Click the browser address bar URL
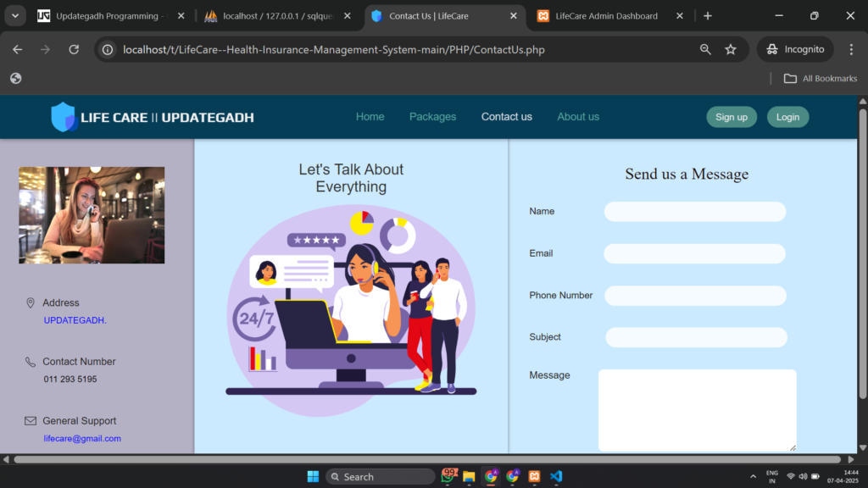 pyautogui.click(x=334, y=50)
